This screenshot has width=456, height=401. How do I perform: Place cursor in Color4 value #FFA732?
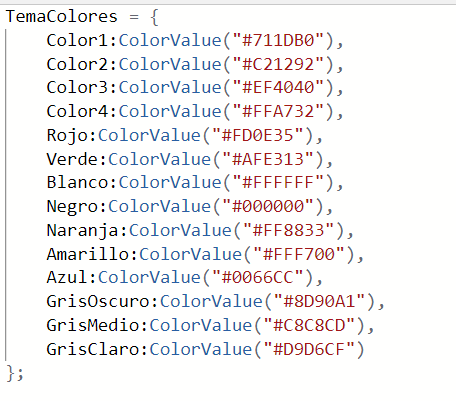pos(278,111)
